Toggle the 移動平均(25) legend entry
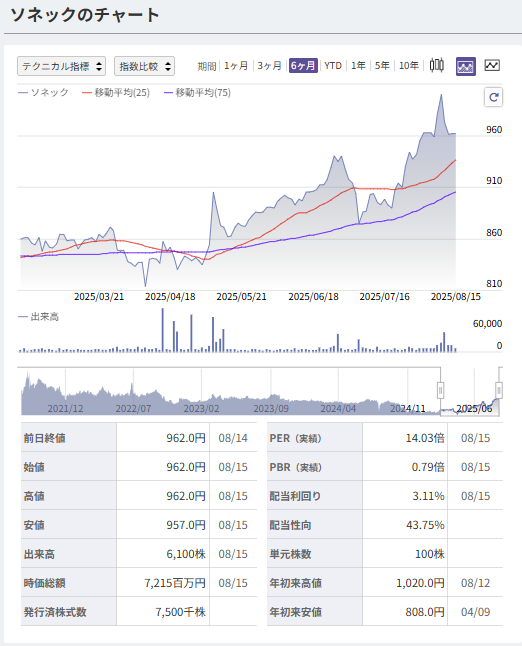Screen dimensions: 522x646 click(x=116, y=92)
